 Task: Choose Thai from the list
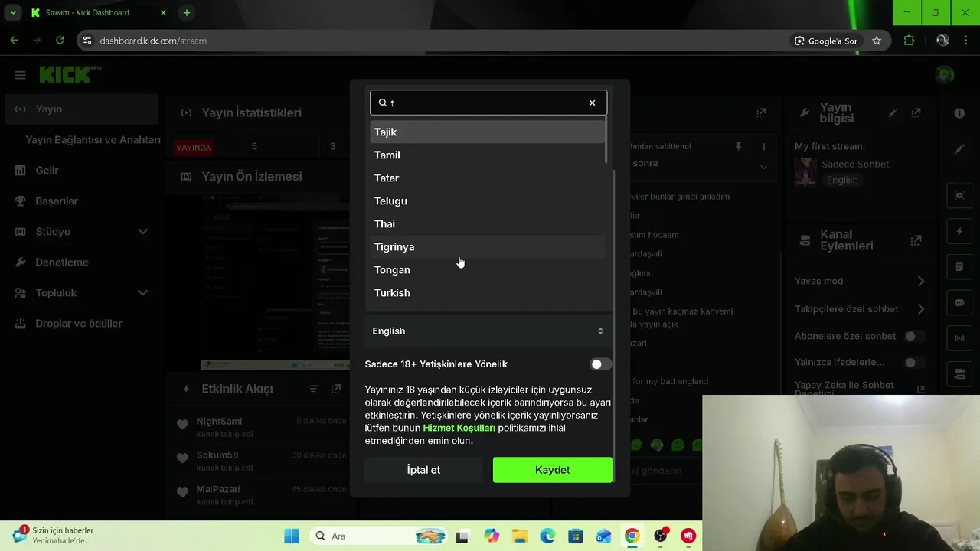(x=488, y=223)
